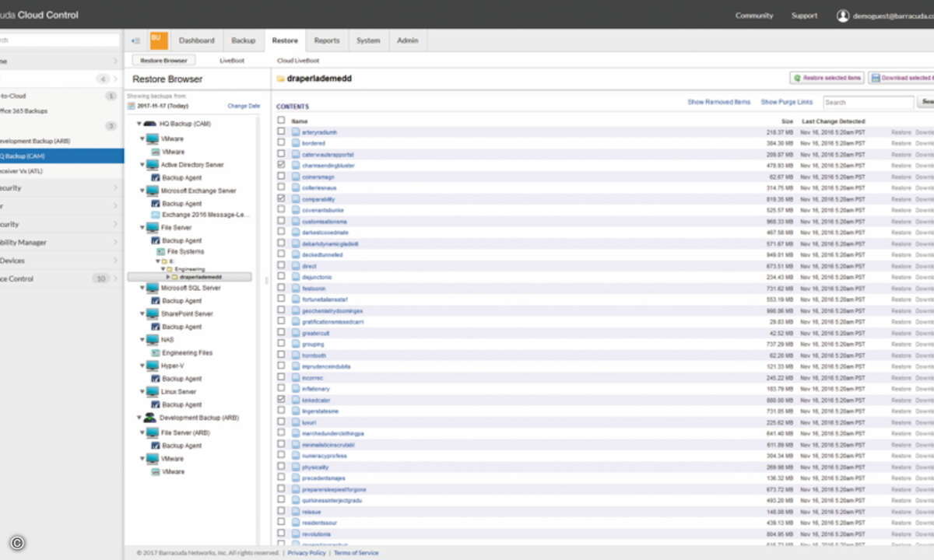
Task: Click the item icon next to grouping
Action: point(296,344)
